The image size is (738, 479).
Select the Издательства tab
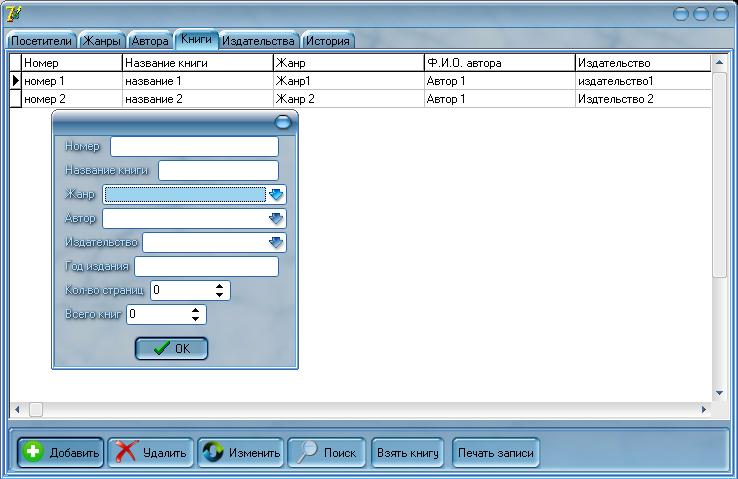258,42
